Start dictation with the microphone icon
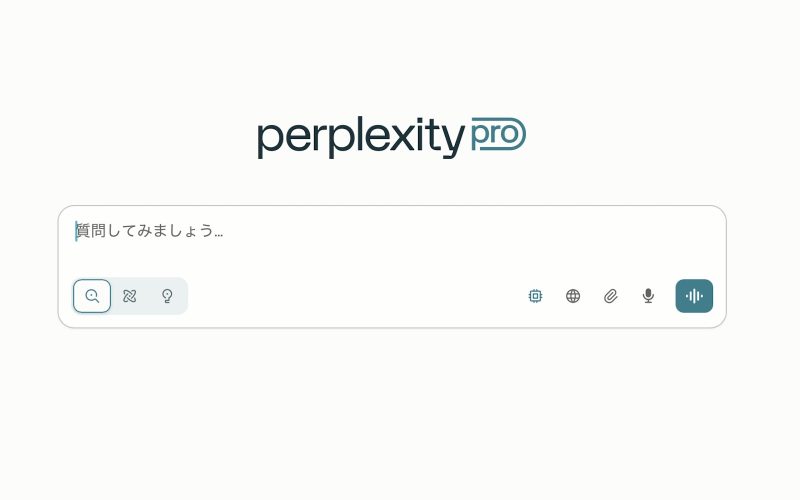Image resolution: width=800 pixels, height=500 pixels. point(648,296)
